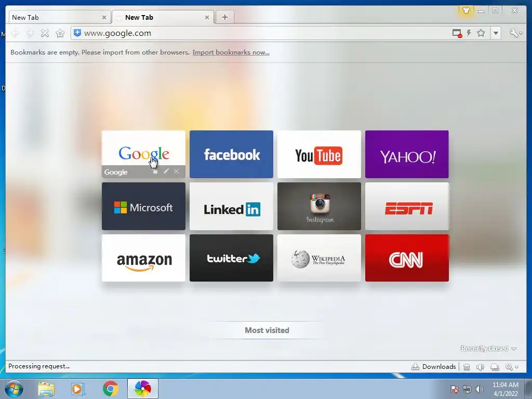Stop loading the page

tap(45, 33)
